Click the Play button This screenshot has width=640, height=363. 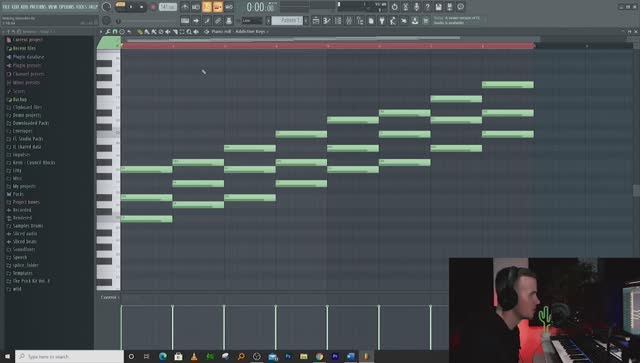coord(131,7)
